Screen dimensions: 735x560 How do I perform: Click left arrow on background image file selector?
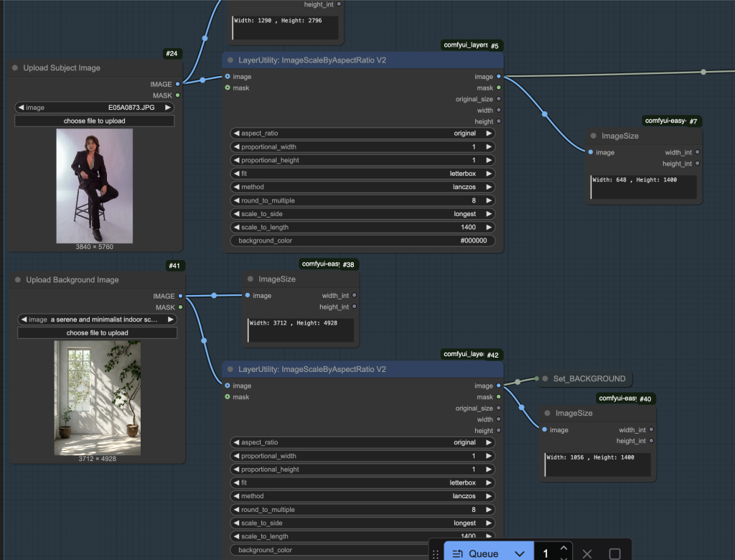click(x=24, y=319)
